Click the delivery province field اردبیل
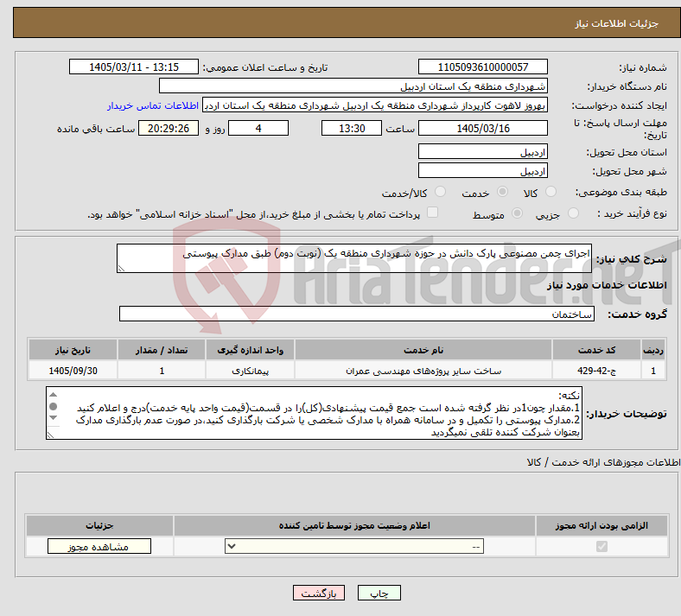The height and width of the screenshot is (616, 681). click(482, 151)
